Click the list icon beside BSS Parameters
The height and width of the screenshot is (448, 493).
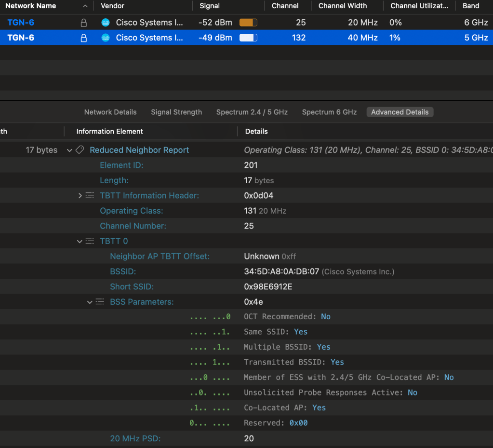[x=100, y=302]
